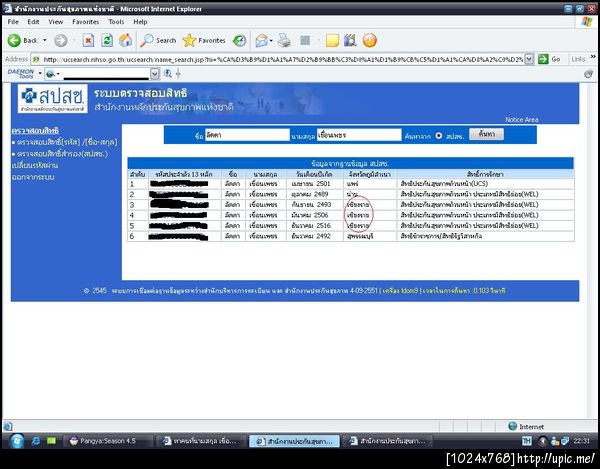Click the toolbar icon at right of DAEMON bar

click(588, 74)
